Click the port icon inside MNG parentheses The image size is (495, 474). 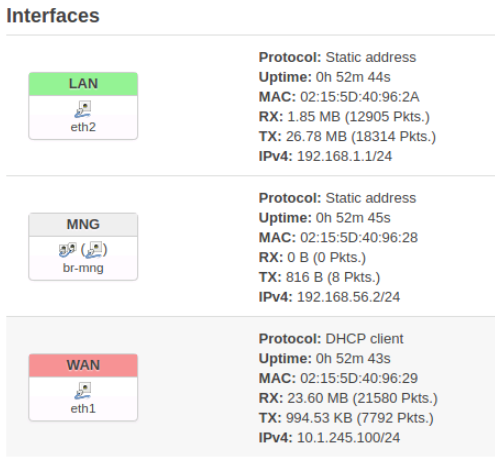tap(94, 250)
